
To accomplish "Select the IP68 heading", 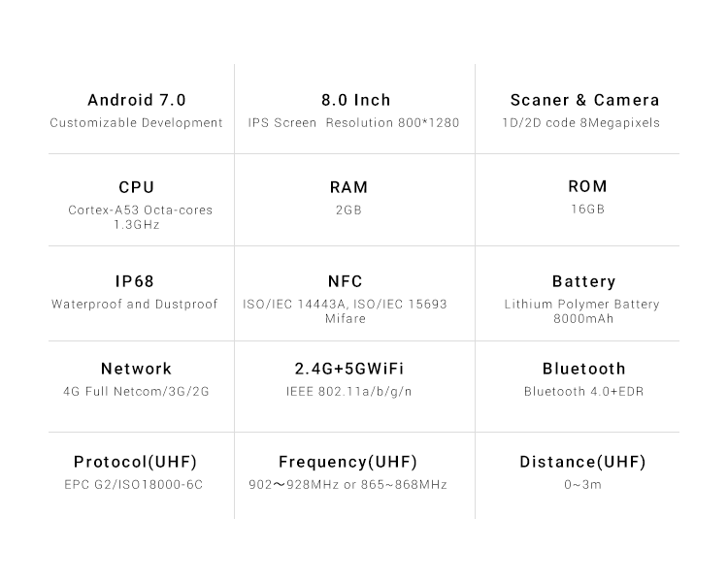I will 135,281.
